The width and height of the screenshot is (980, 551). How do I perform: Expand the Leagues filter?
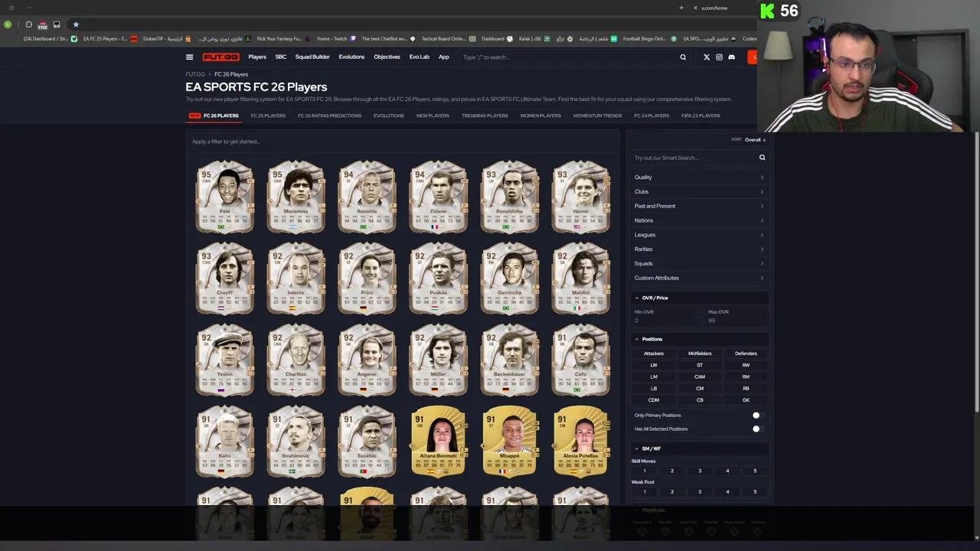pyautogui.click(x=699, y=235)
